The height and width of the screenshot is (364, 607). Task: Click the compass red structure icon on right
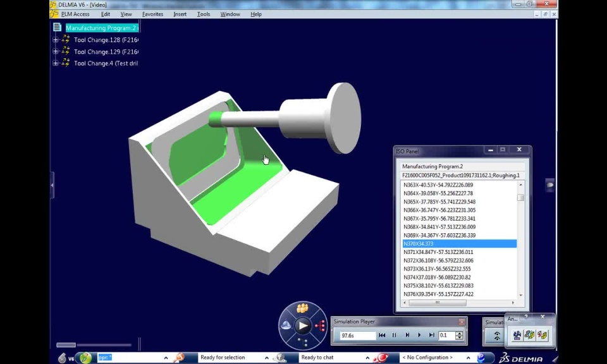pyautogui.click(x=320, y=326)
